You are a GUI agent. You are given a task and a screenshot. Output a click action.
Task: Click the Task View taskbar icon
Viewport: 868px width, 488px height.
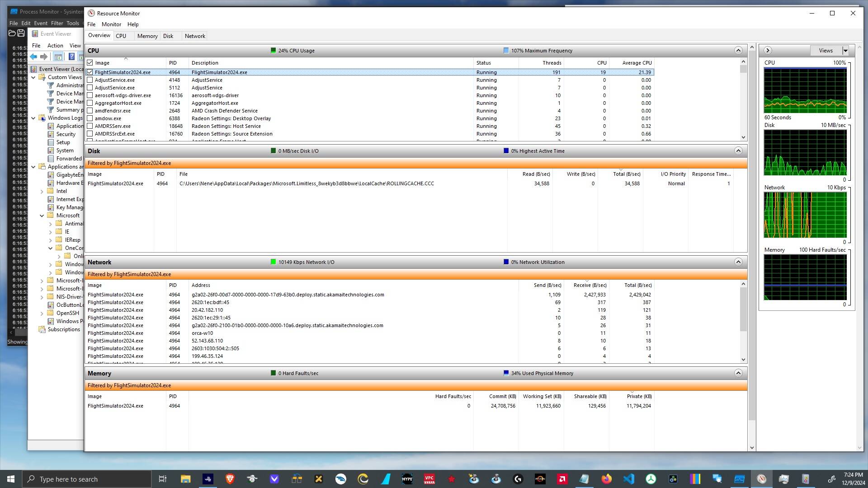coord(163,479)
